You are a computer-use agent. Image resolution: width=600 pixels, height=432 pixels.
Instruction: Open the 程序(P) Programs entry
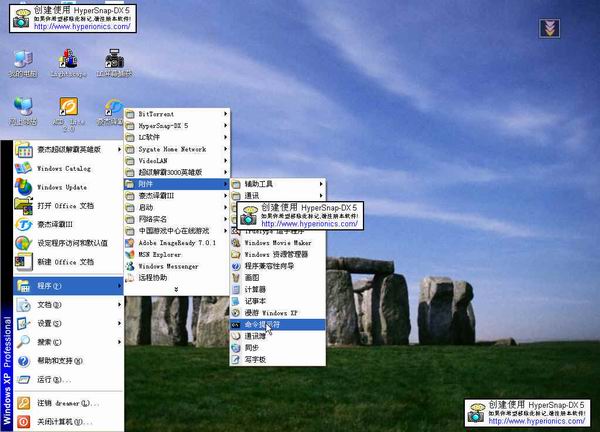(68, 286)
